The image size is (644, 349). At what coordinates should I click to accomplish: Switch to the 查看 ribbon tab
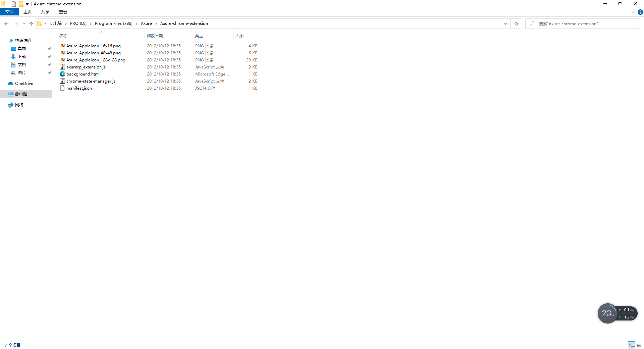point(63,12)
